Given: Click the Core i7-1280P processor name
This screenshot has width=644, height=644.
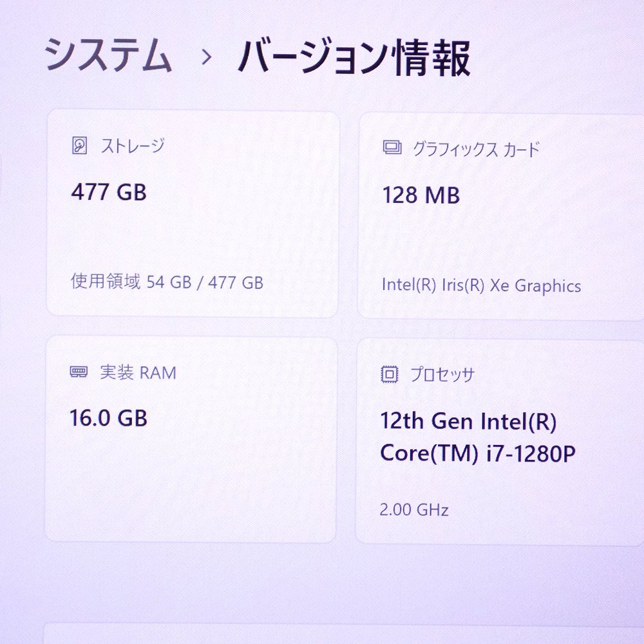Looking at the screenshot, I should click(477, 438).
